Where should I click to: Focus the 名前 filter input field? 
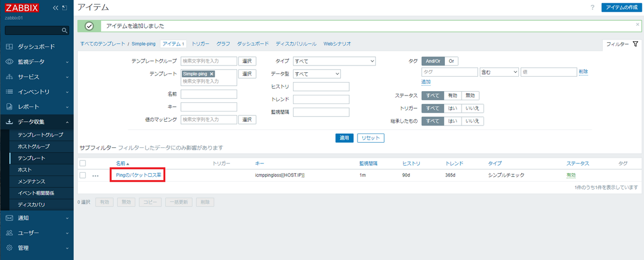click(209, 94)
